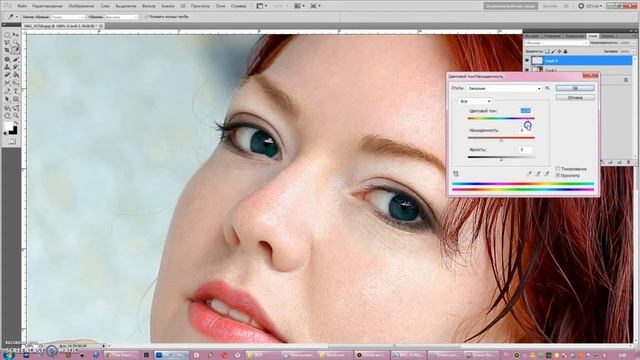This screenshot has height=360, width=640.
Task: Click the Saturation (Насыщенность) slider handle
Action: point(501,140)
